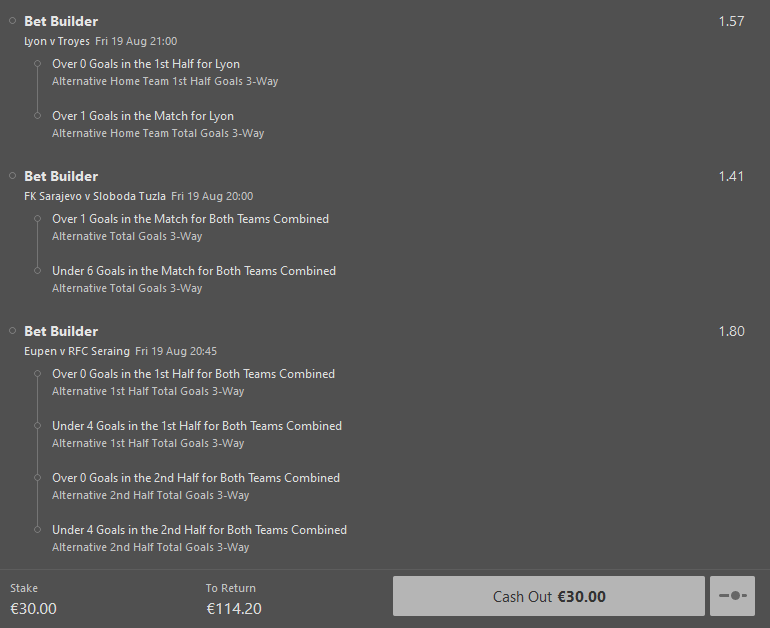Click the marker for Over 0 Goals 1st Half for Lyon
The width and height of the screenshot is (770, 628).
tap(38, 64)
